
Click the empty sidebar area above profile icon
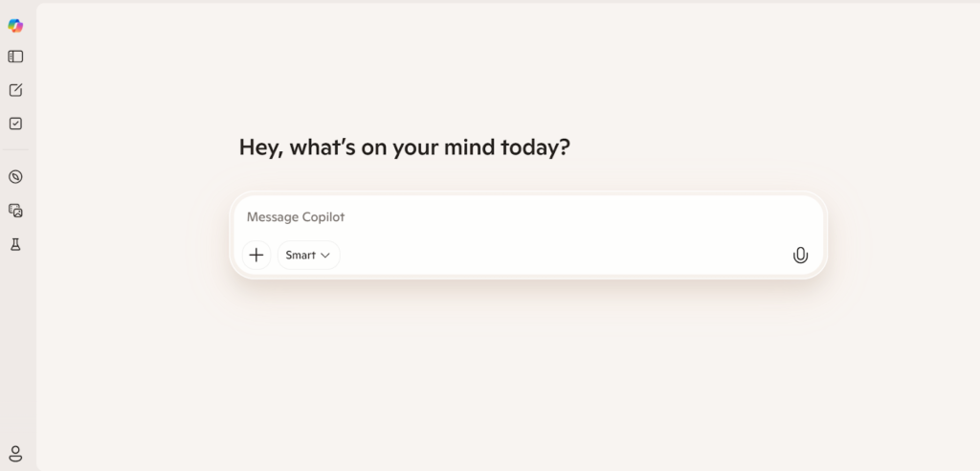point(15,354)
